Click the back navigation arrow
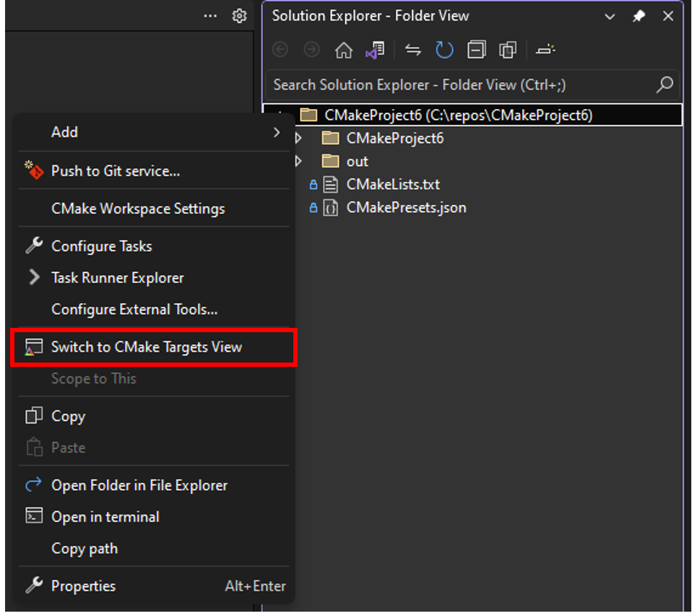692x616 pixels. click(x=280, y=49)
